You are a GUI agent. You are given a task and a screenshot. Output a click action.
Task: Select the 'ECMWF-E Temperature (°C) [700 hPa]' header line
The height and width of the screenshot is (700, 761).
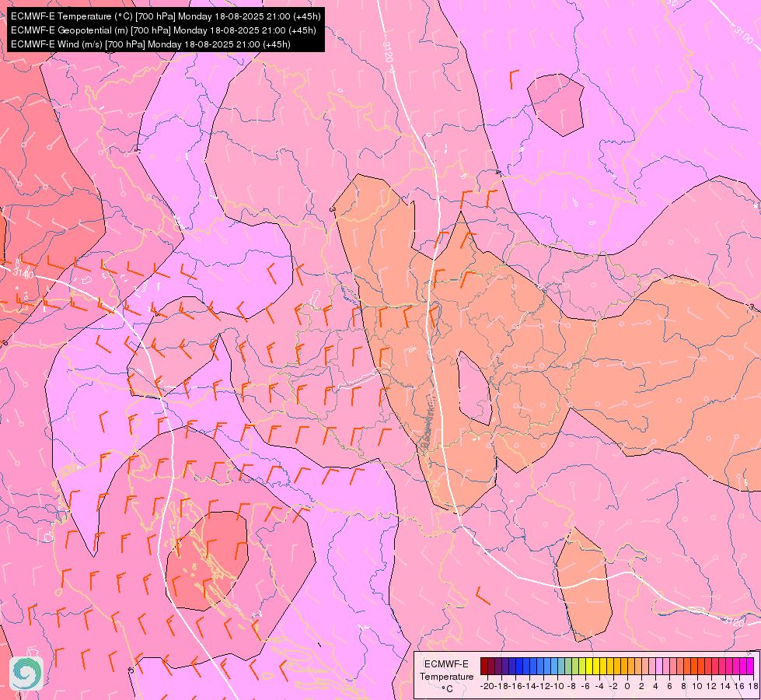tap(166, 16)
